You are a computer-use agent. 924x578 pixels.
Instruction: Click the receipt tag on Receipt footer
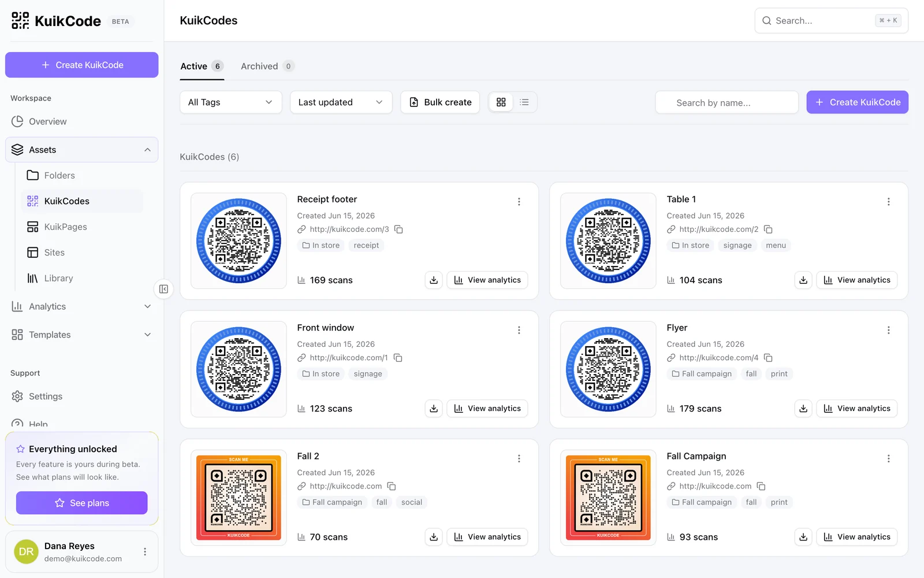pos(366,246)
